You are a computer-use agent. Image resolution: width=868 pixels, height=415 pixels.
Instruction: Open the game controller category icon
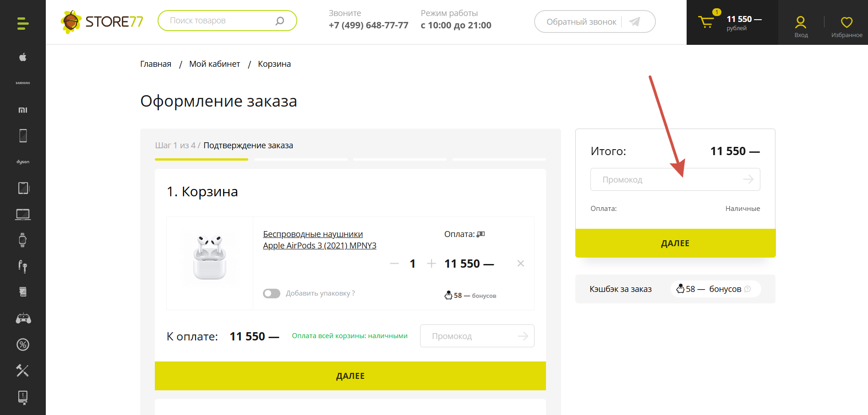[x=23, y=318]
